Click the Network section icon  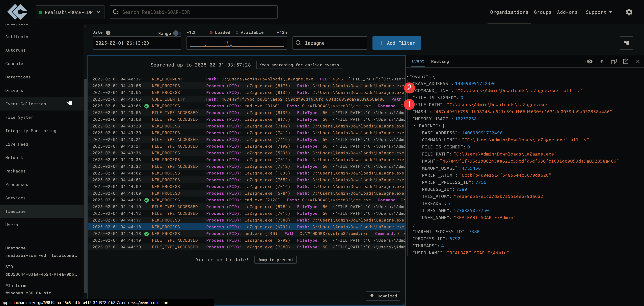[x=14, y=158]
